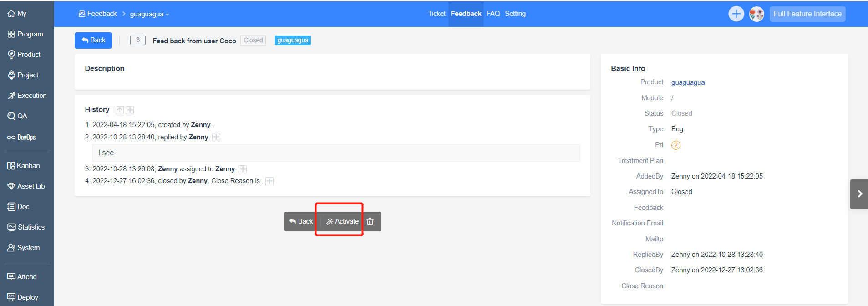This screenshot has width=868, height=306.
Task: Expand the assigned-to history entry
Action: click(243, 169)
